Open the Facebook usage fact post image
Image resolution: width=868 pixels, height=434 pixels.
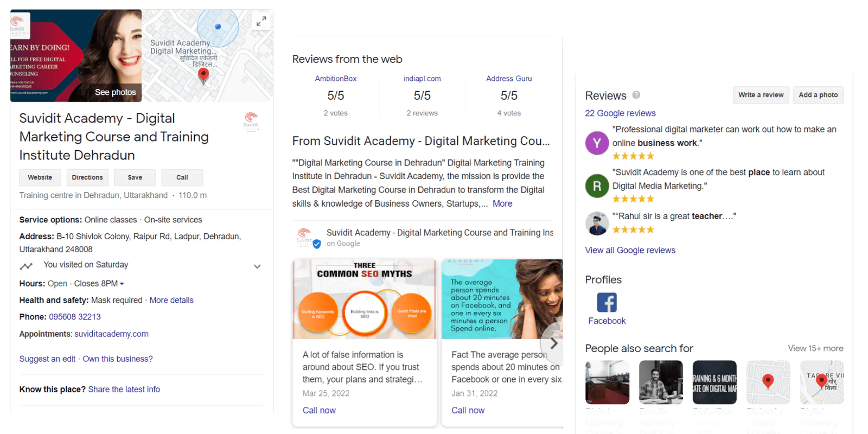click(502, 299)
